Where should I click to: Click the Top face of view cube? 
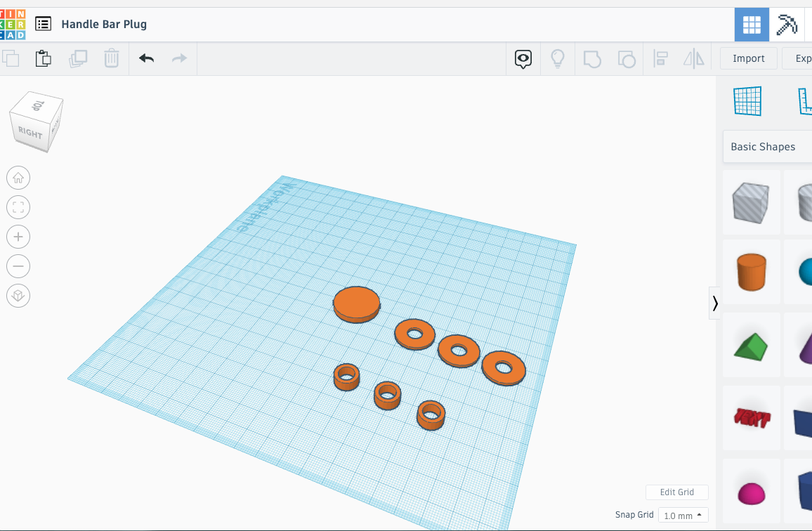(x=37, y=105)
